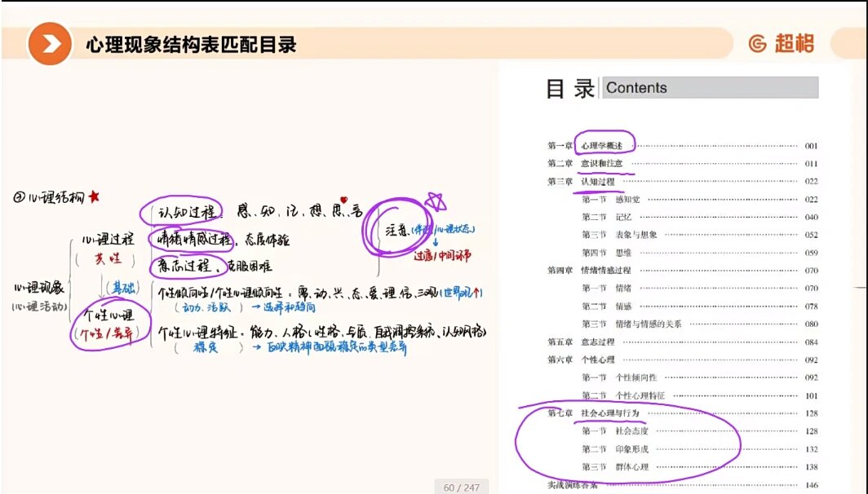
Task: Select the 印象形成 contents row
Action: pos(700,449)
